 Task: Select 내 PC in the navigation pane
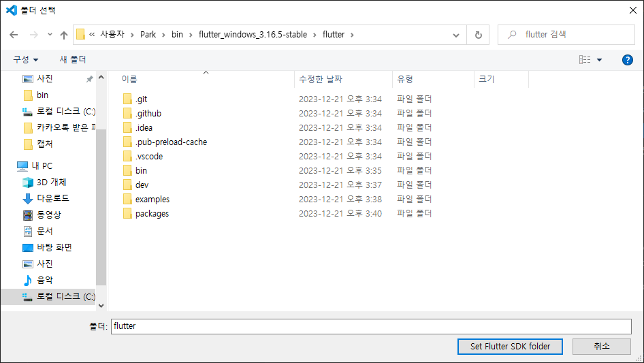pyautogui.click(x=42, y=165)
